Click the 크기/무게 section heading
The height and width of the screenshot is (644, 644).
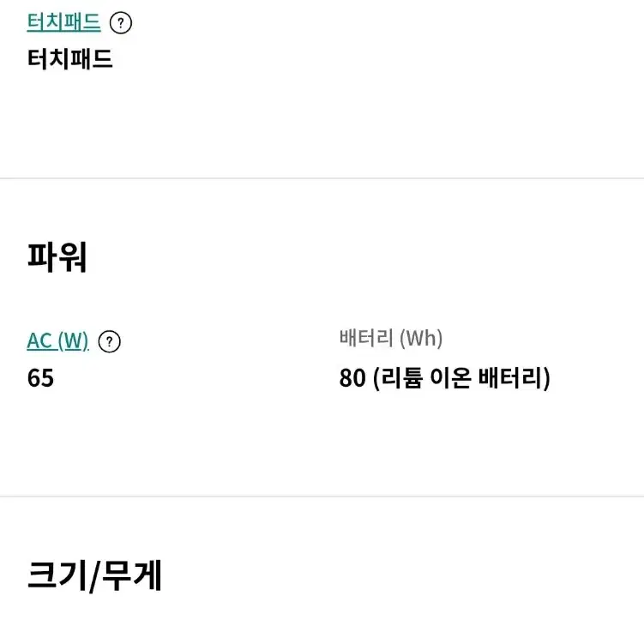[94, 575]
